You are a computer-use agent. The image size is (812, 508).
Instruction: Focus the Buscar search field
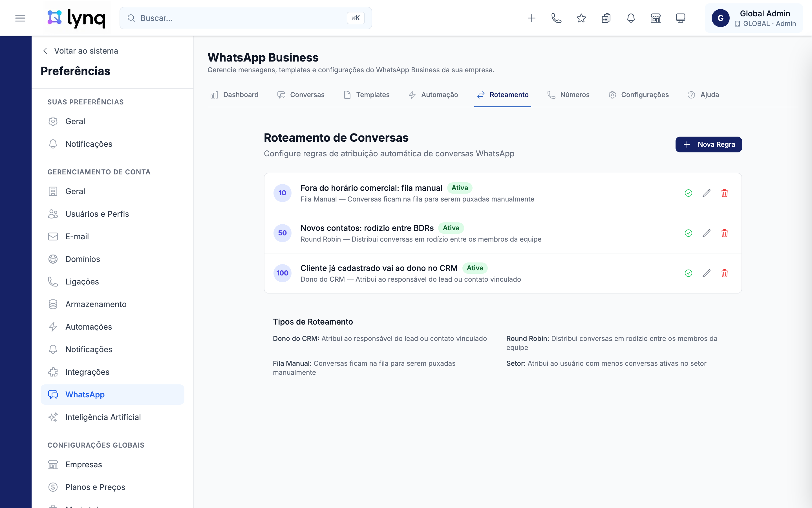[246, 18]
